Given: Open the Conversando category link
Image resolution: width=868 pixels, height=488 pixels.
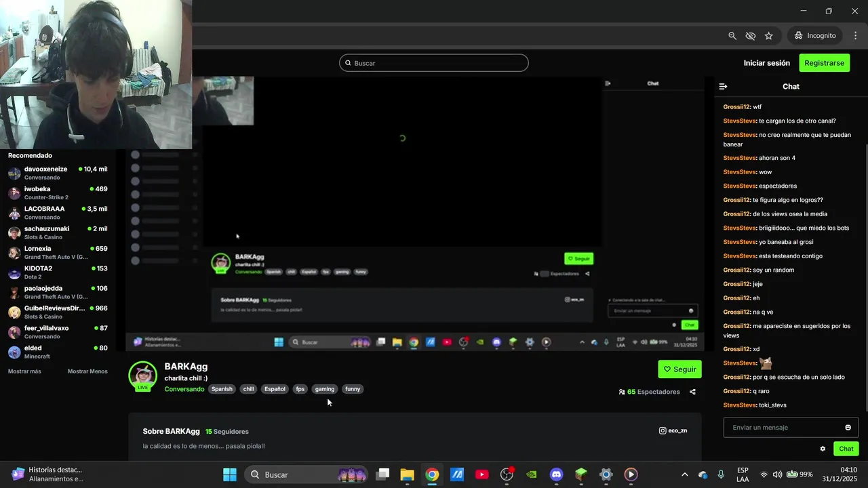Looking at the screenshot, I should (184, 389).
